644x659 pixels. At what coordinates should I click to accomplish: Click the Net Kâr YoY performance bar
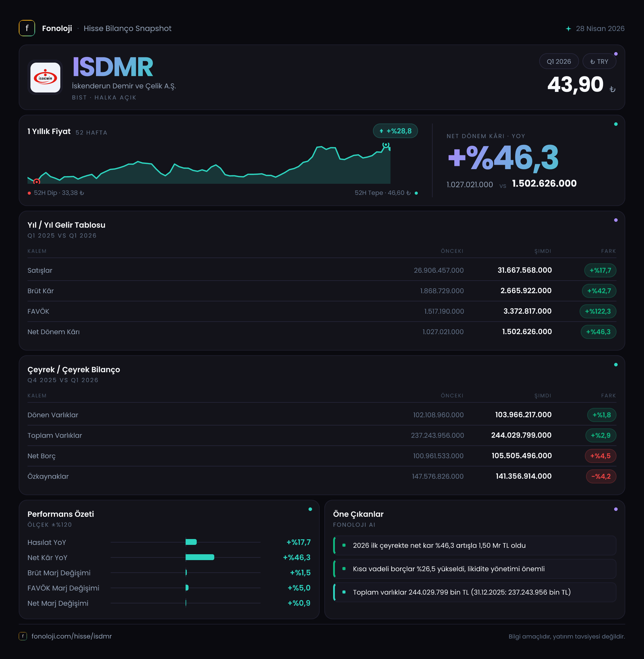[200, 557]
